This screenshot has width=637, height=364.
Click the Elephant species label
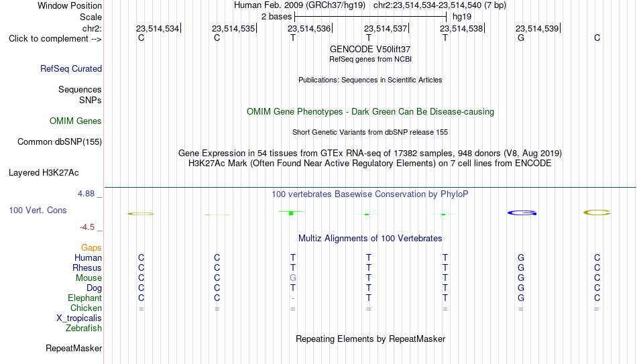click(x=85, y=298)
